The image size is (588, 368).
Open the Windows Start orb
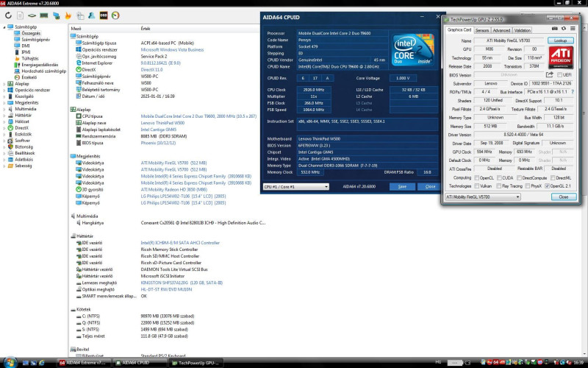tap(10, 362)
